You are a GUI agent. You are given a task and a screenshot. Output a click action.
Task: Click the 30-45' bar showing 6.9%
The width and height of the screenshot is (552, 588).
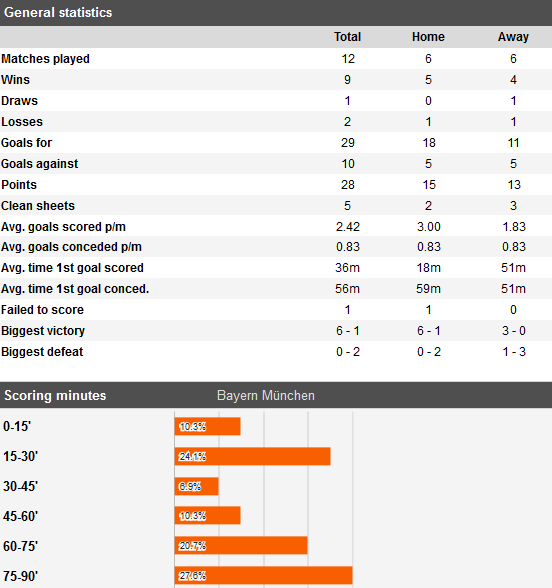point(196,486)
